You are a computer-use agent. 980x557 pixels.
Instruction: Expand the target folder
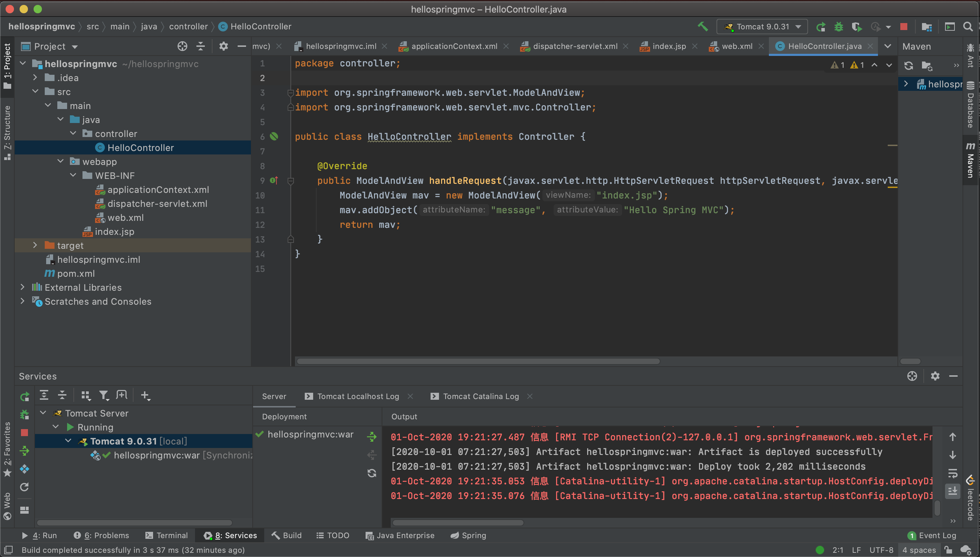point(35,245)
